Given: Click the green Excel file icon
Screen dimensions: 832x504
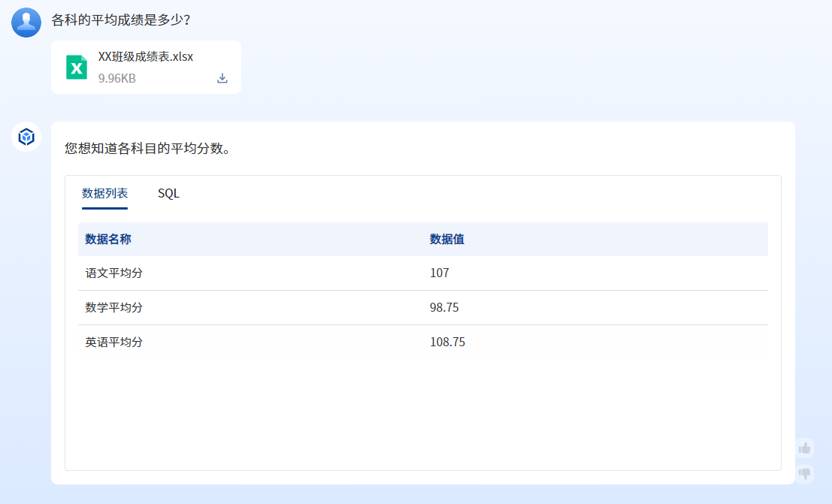Looking at the screenshot, I should click(76, 68).
